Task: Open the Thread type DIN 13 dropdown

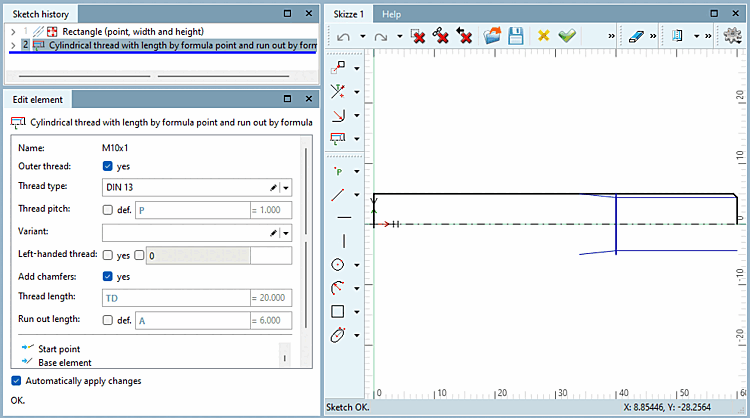Action: (286, 188)
